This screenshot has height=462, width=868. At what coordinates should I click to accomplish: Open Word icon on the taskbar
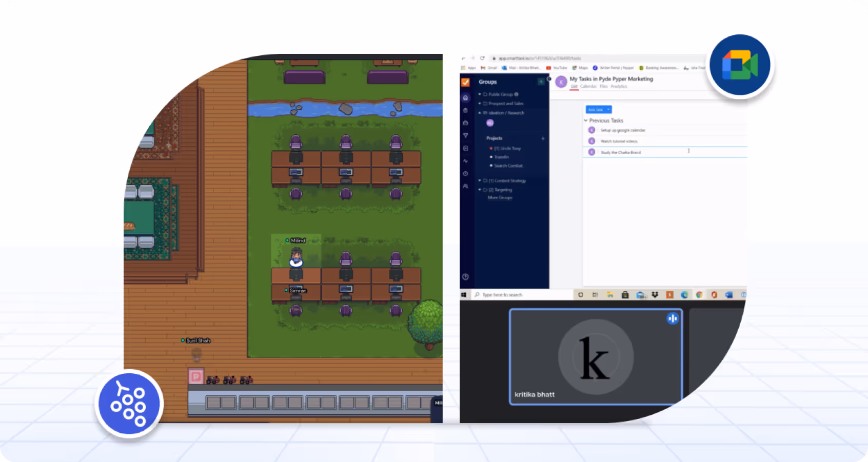click(x=729, y=295)
